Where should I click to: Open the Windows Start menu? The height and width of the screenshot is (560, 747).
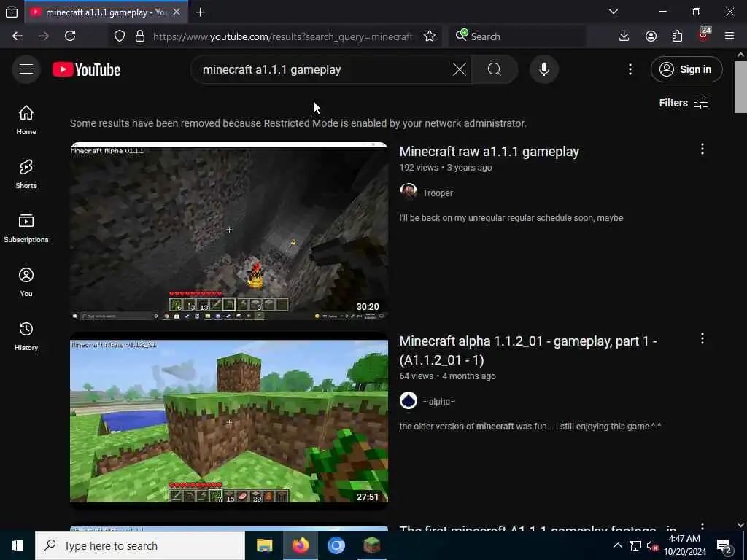tap(18, 545)
